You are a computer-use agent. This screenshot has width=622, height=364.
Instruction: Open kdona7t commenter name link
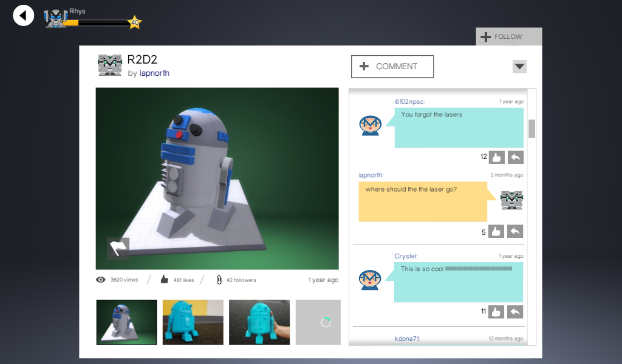(x=407, y=339)
